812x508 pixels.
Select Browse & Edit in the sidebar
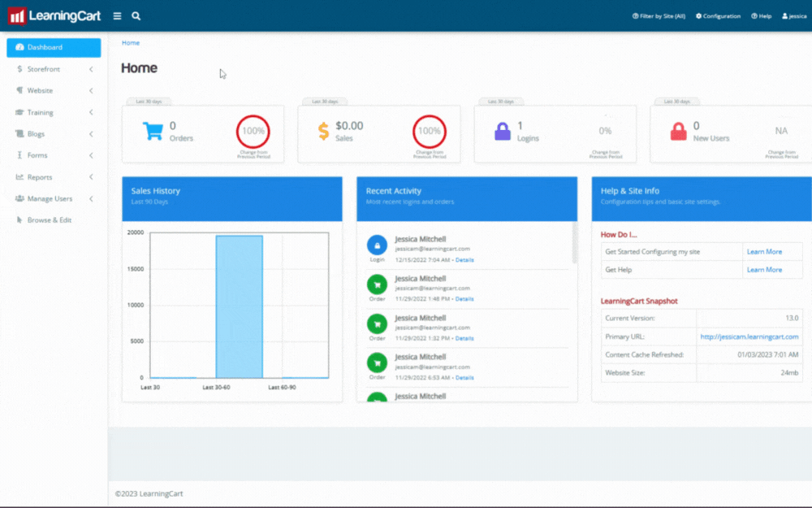click(54, 219)
